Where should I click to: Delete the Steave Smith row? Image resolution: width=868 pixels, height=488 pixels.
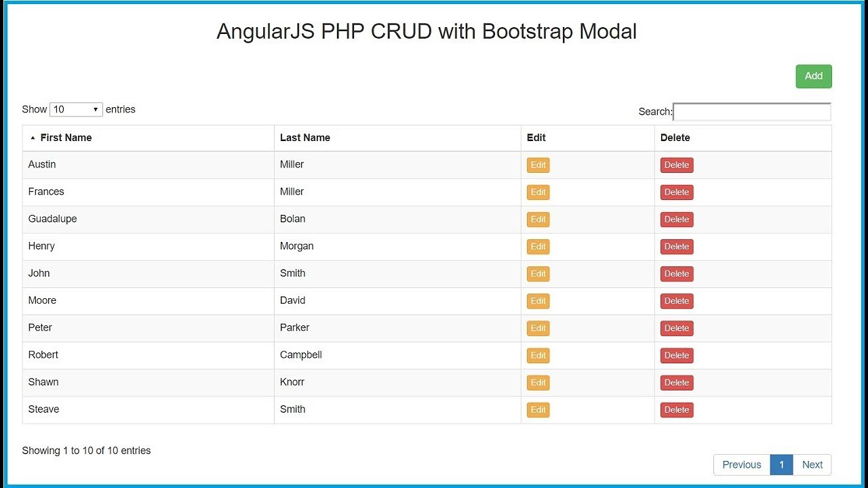pyautogui.click(x=677, y=409)
